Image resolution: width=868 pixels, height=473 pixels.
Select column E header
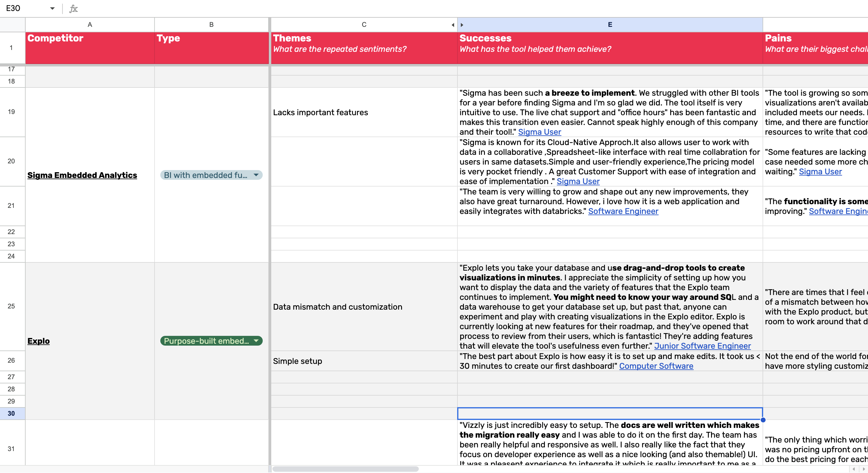click(610, 25)
